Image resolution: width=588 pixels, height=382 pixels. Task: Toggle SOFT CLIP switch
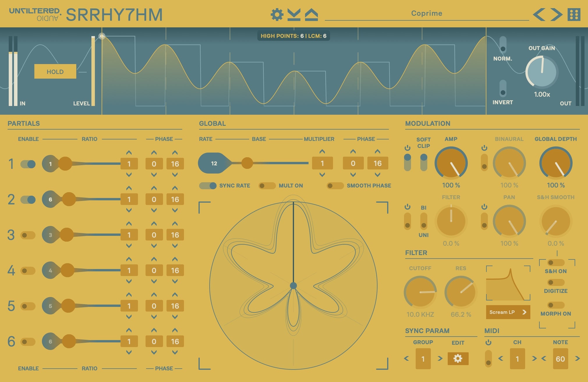pos(424,162)
